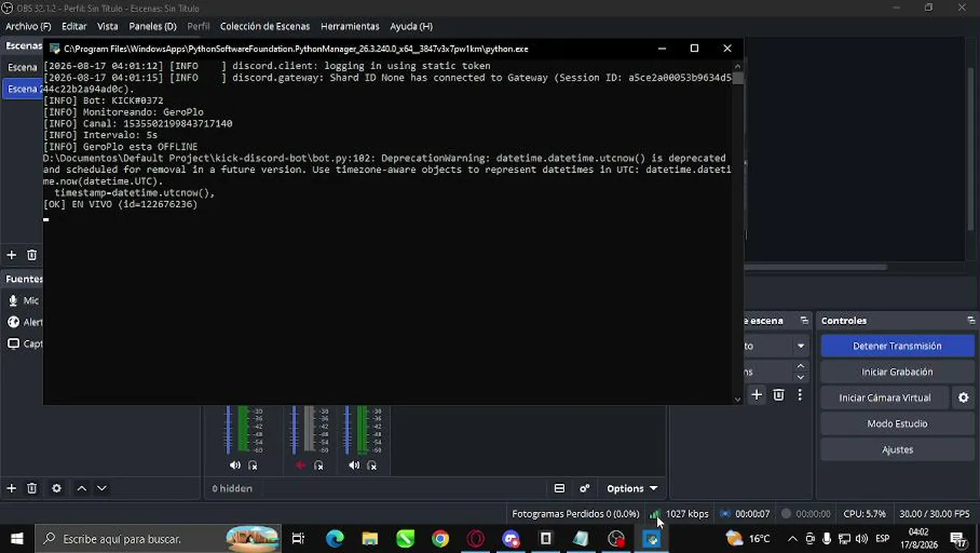
Task: Open the taskbar volume control
Action: [862, 538]
